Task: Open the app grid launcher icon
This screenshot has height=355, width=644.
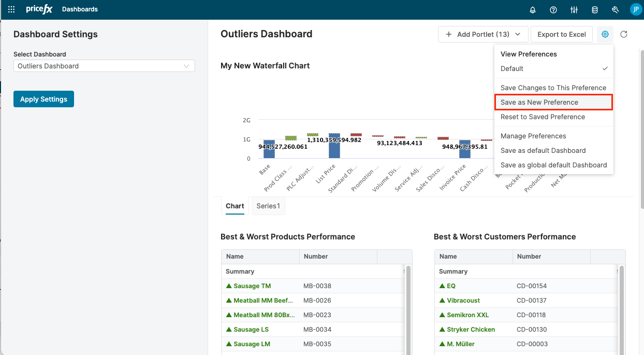Action: (11, 9)
